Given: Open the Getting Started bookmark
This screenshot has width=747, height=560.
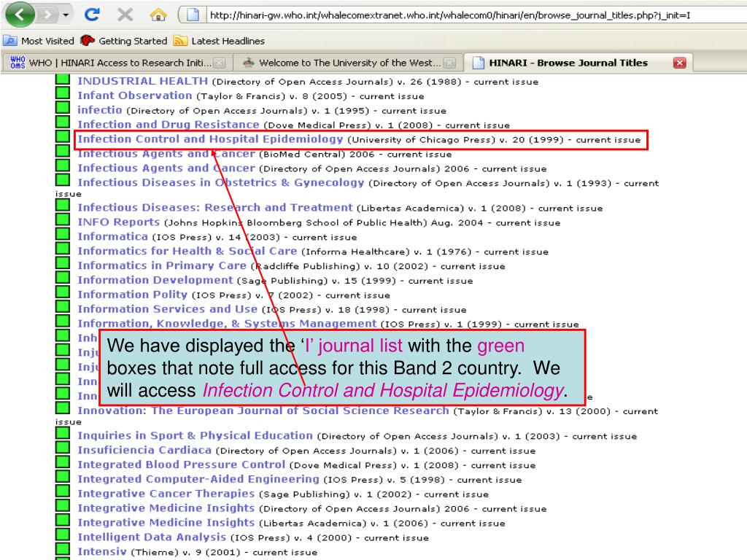Looking at the screenshot, I should point(124,41).
